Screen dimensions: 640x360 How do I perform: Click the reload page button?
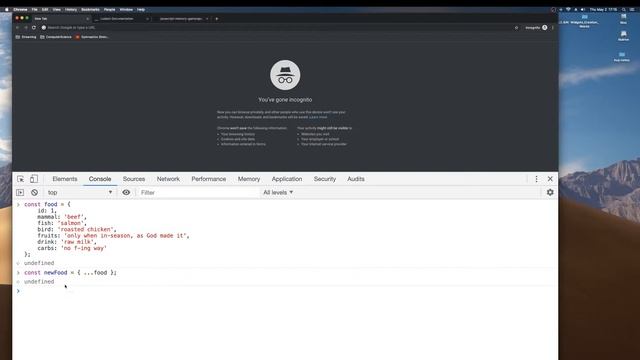34,27
